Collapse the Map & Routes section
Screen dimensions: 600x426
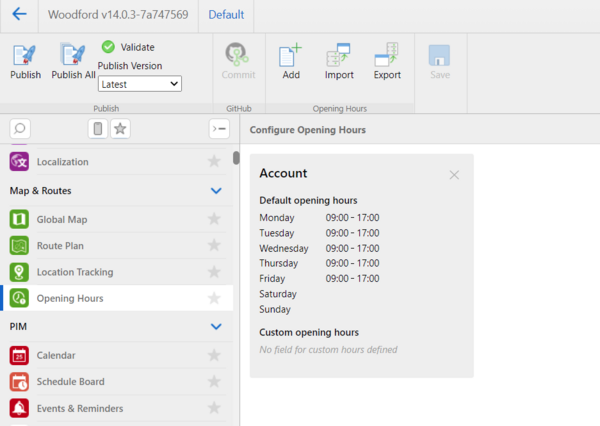(216, 191)
